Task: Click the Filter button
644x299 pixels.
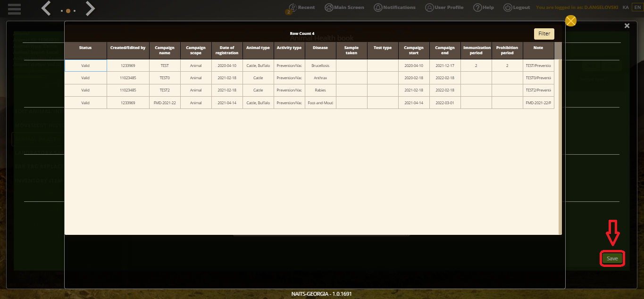Action: click(x=544, y=34)
